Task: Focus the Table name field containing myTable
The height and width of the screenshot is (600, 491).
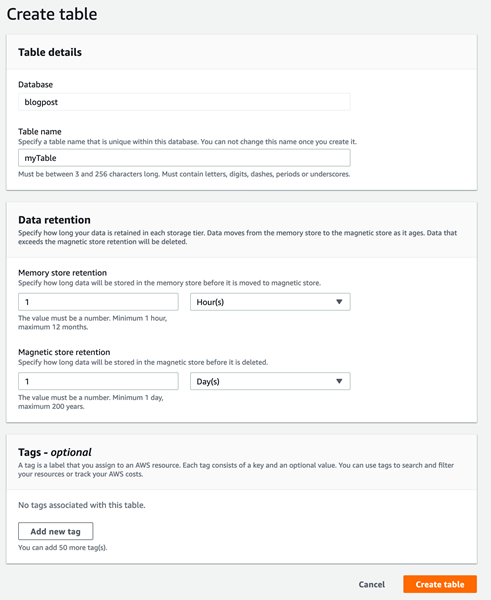Action: [184, 158]
